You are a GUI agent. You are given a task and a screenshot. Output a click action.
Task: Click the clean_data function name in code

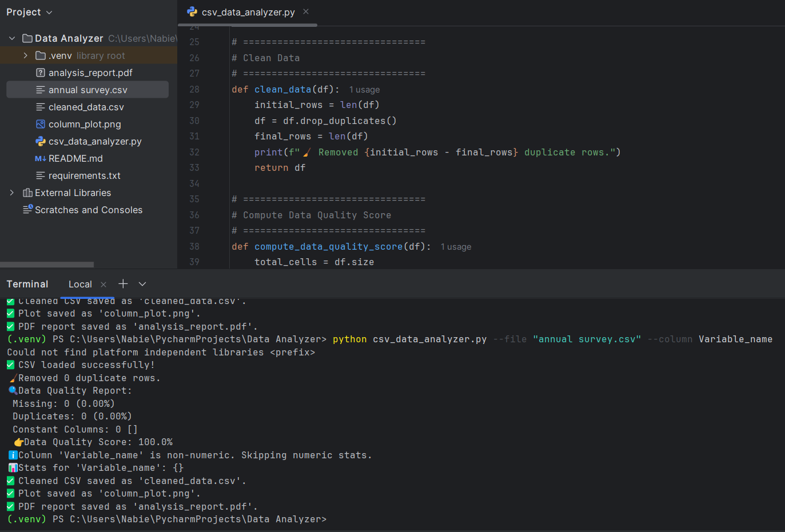282,89
